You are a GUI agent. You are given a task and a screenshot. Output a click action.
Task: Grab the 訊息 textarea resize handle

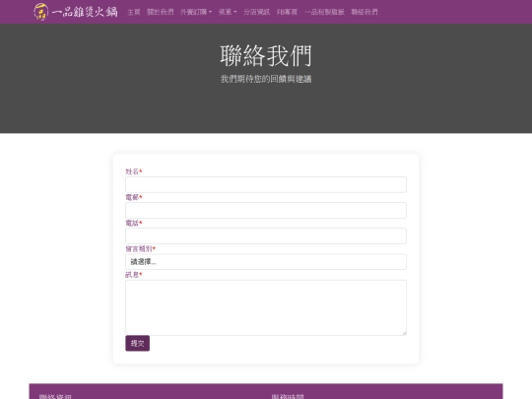pos(404,333)
